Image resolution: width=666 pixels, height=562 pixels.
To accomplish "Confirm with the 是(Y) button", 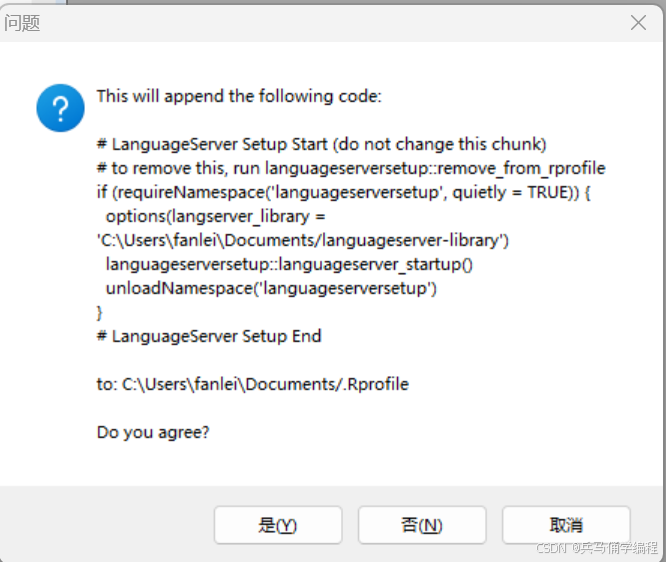I will (278, 525).
